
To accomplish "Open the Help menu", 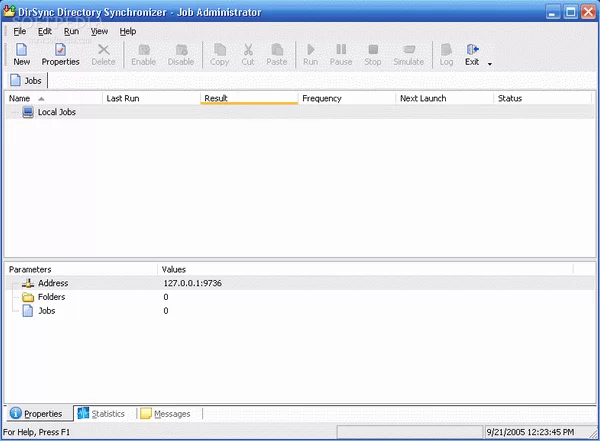I will pyautogui.click(x=128, y=31).
